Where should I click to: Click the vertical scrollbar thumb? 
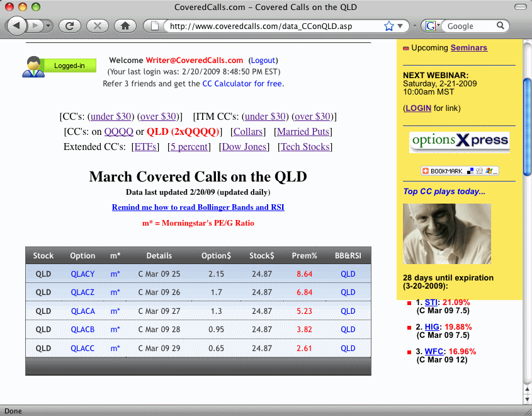[x=527, y=127]
